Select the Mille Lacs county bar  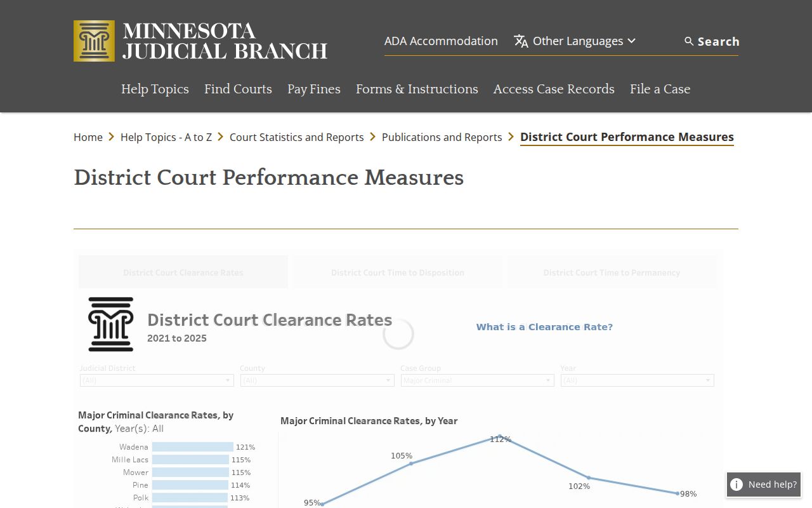pyautogui.click(x=190, y=460)
